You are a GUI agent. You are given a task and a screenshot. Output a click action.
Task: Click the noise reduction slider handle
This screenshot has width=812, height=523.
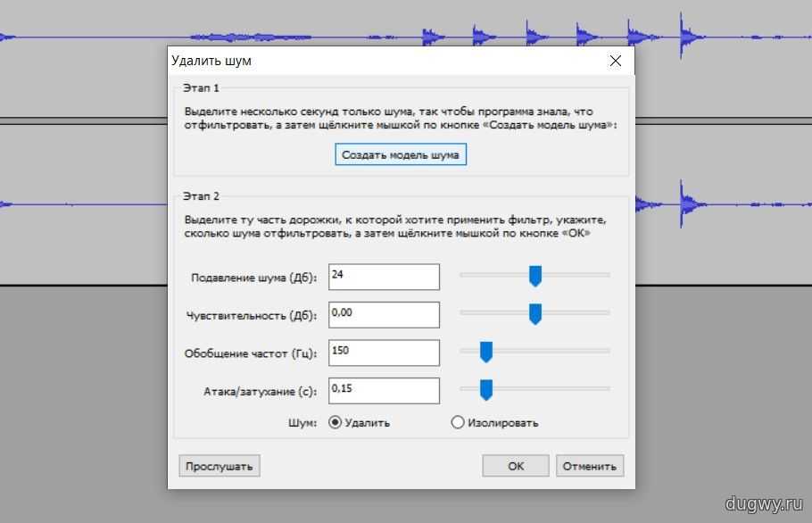[x=535, y=276]
